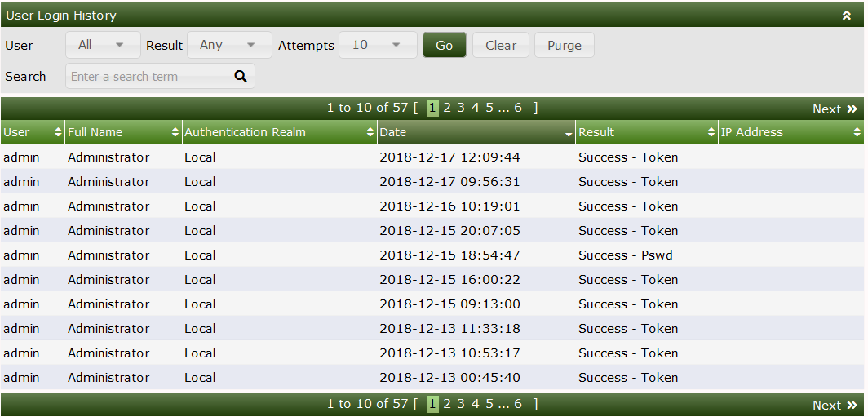
Task: Click Full Name column sort icon
Action: tap(175, 132)
